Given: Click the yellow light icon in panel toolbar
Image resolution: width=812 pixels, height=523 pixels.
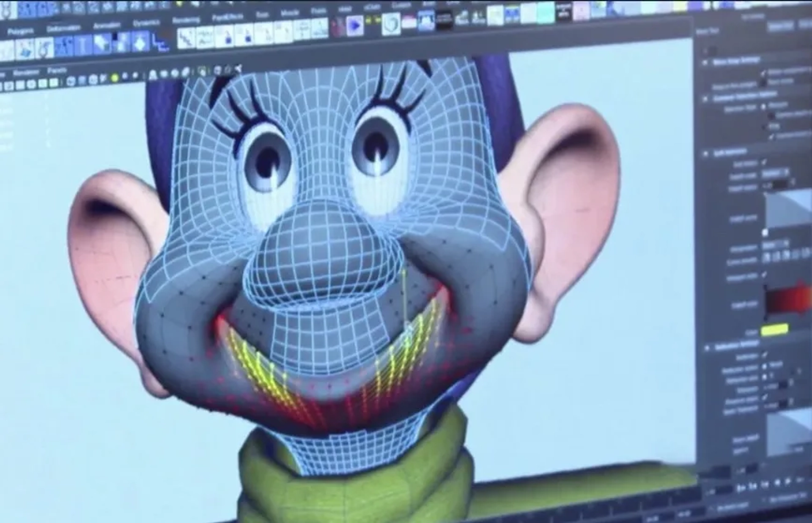Looking at the screenshot, I should [x=114, y=78].
